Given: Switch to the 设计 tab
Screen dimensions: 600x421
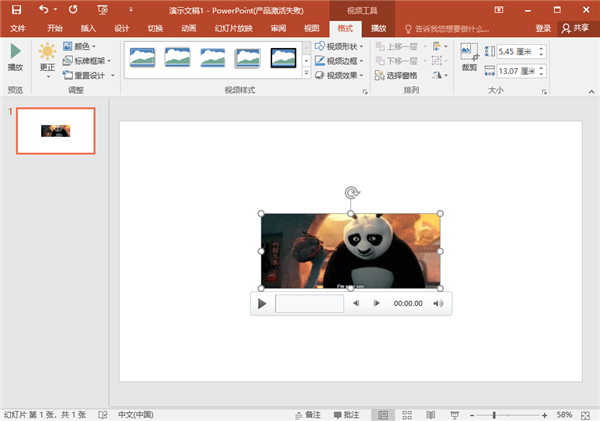Looking at the screenshot, I should (122, 28).
